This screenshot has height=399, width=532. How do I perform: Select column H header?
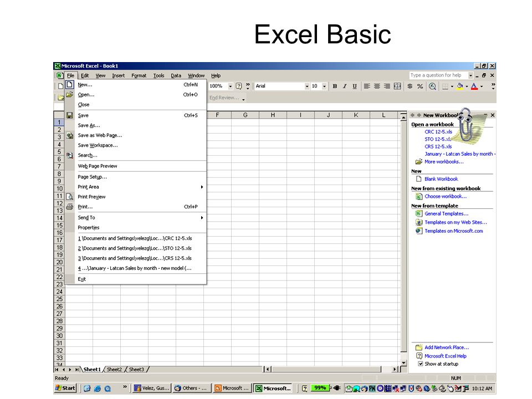[273, 115]
